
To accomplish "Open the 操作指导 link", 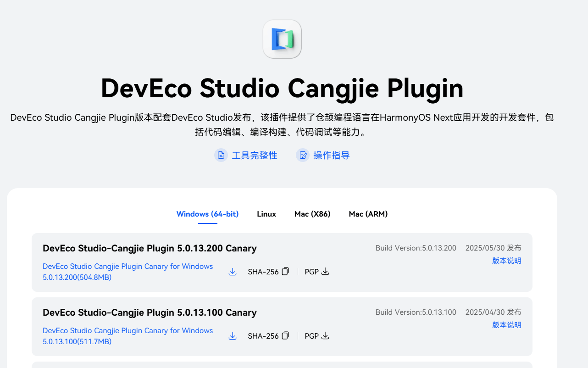I will [x=332, y=155].
